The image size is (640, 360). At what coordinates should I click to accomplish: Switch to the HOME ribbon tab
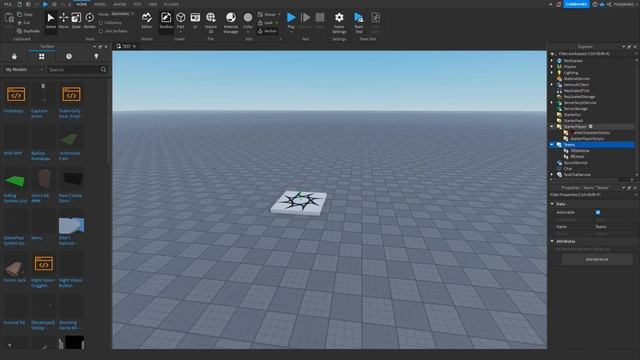pos(82,4)
